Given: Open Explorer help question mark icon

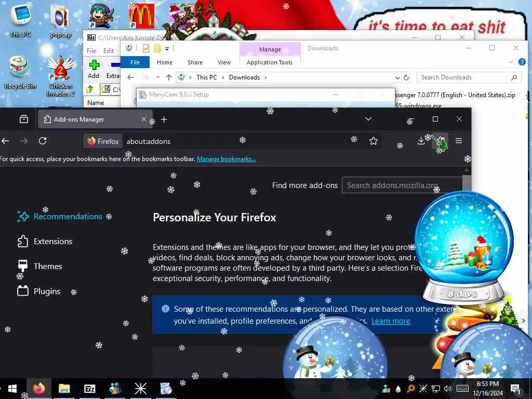Looking at the screenshot, I should tap(522, 62).
